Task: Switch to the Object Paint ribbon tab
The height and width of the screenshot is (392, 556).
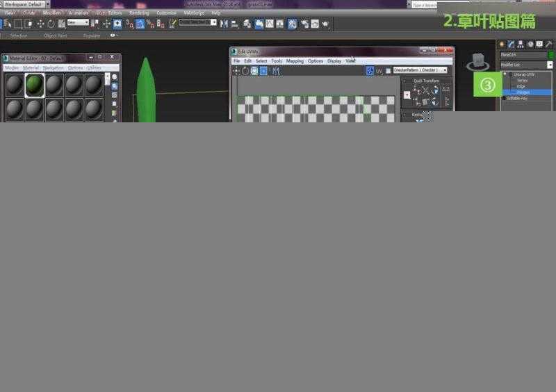Action: point(56,36)
